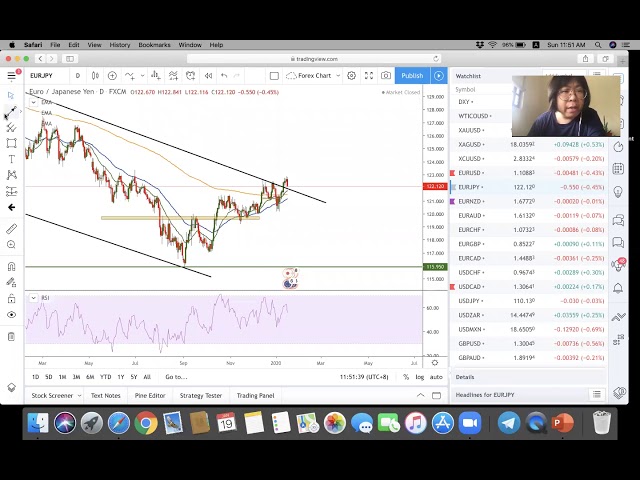Toggle lock all drawings icon
Image resolution: width=640 pixels, height=480 pixels.
click(11, 298)
